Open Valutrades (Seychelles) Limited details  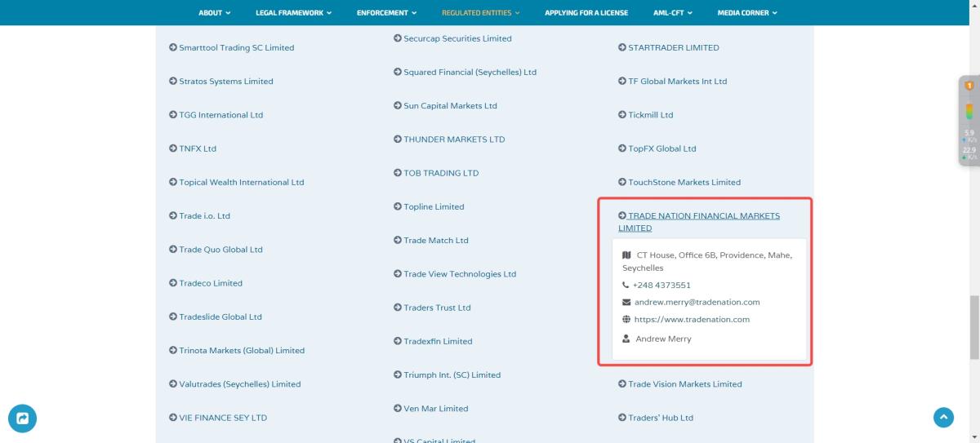(x=234, y=384)
